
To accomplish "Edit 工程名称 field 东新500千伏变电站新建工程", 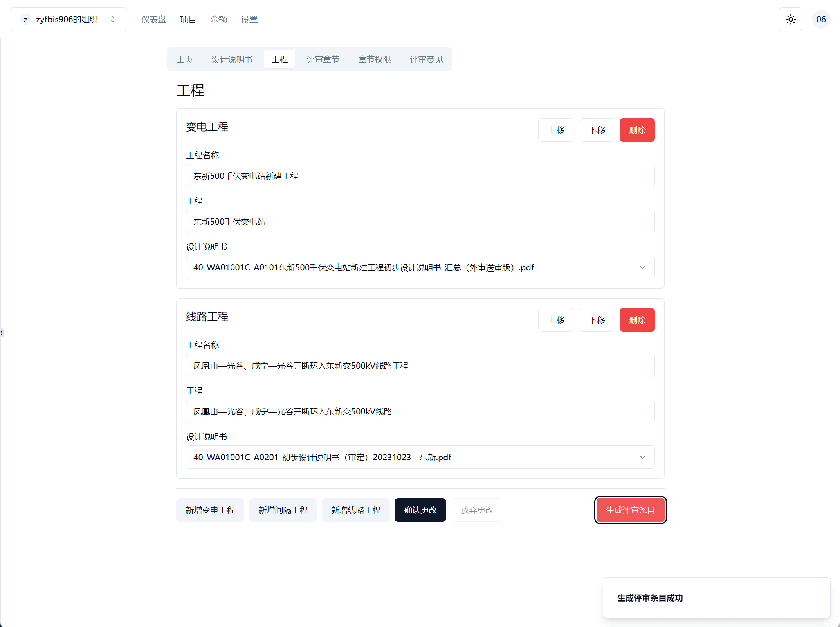I will pyautogui.click(x=420, y=176).
